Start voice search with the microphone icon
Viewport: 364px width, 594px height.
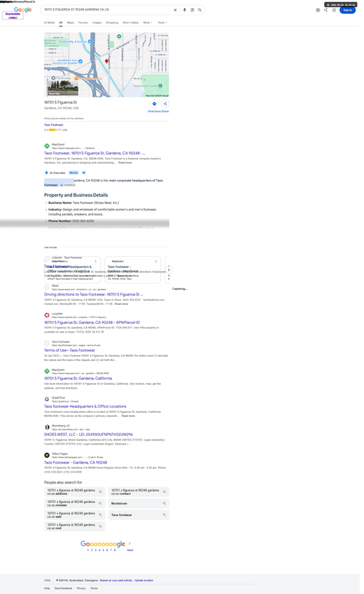coord(184,10)
